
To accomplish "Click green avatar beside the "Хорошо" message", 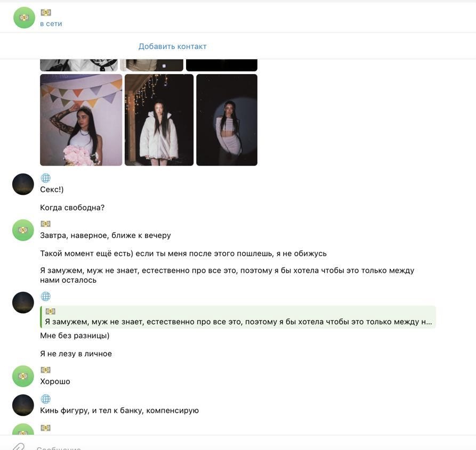I will pos(23,377).
